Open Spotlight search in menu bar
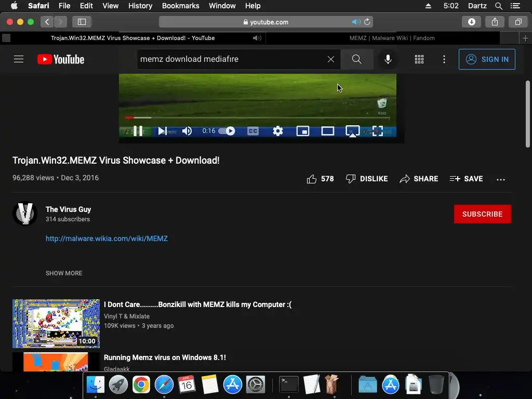The height and width of the screenshot is (399, 532). 498,6
